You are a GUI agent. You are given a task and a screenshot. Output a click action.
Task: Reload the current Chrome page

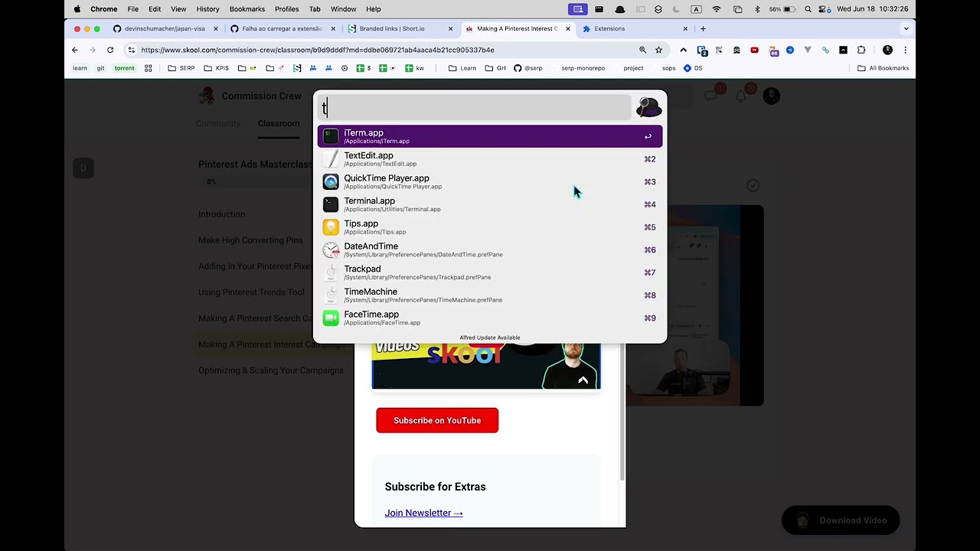(x=110, y=50)
